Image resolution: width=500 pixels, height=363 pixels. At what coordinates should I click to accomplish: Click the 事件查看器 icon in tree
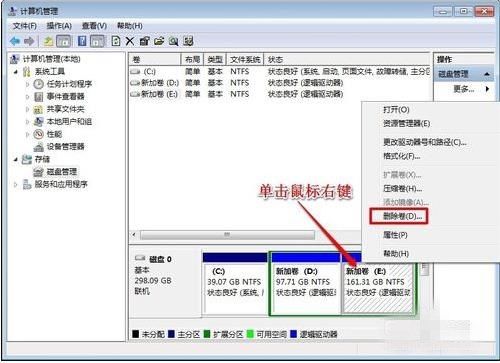coord(39,97)
